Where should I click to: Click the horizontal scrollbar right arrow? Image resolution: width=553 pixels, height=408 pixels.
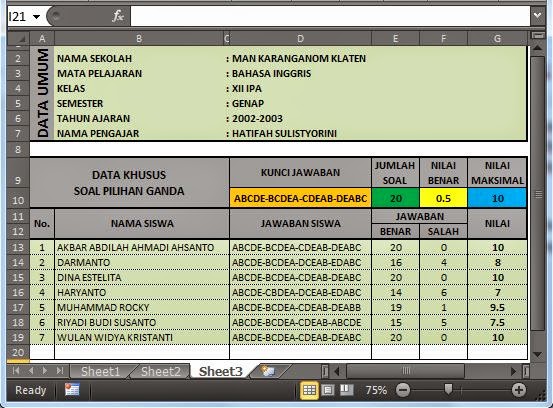(514, 371)
